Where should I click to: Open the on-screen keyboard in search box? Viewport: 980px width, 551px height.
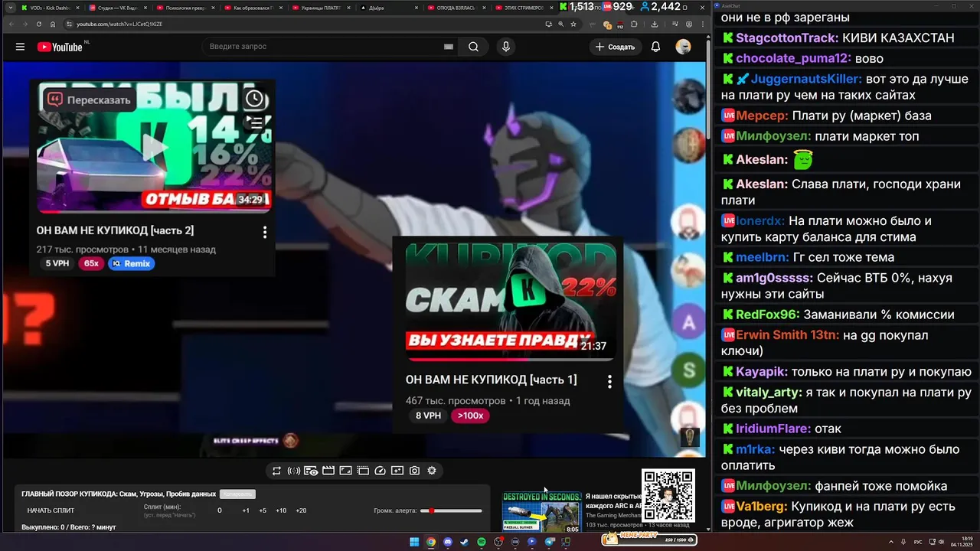(x=449, y=47)
